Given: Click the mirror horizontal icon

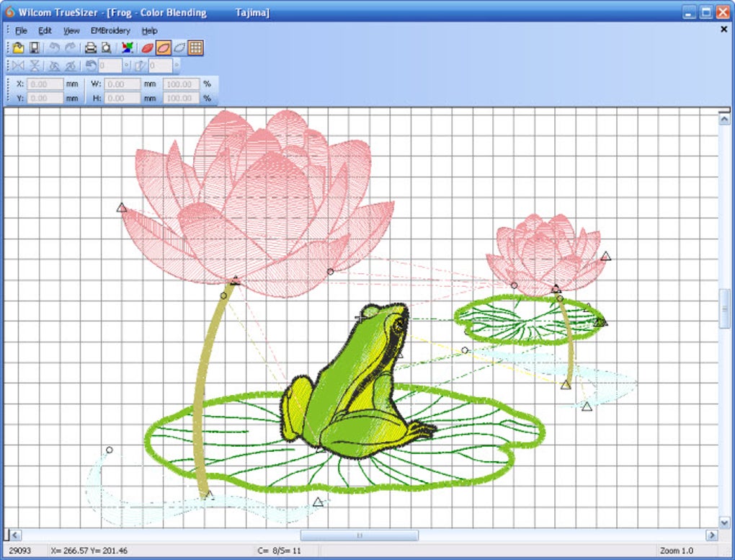Looking at the screenshot, I should click(18, 65).
